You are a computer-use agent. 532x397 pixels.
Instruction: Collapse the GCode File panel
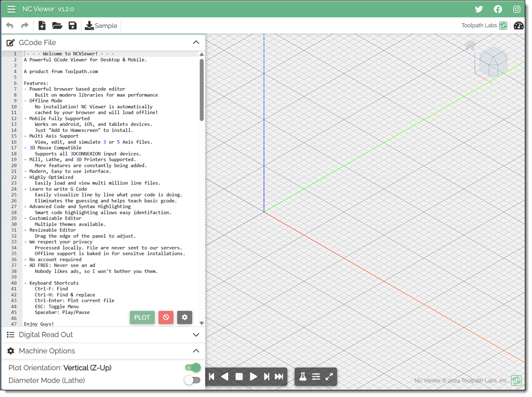[196, 42]
